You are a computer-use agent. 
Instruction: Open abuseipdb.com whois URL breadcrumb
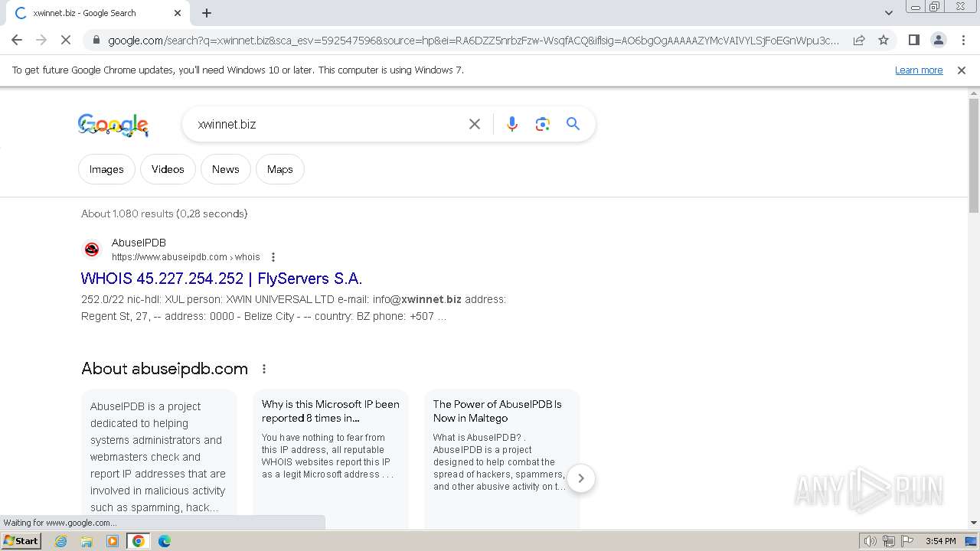(186, 257)
